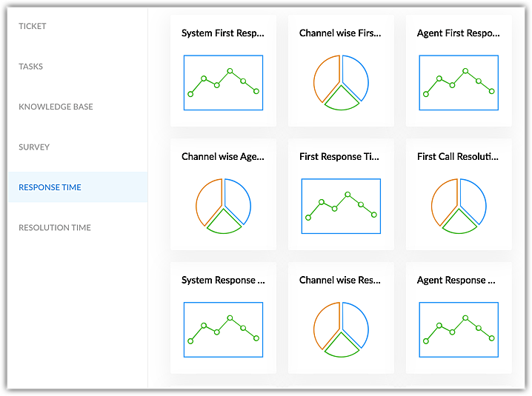Open the Agent Response ... card title

(456, 281)
